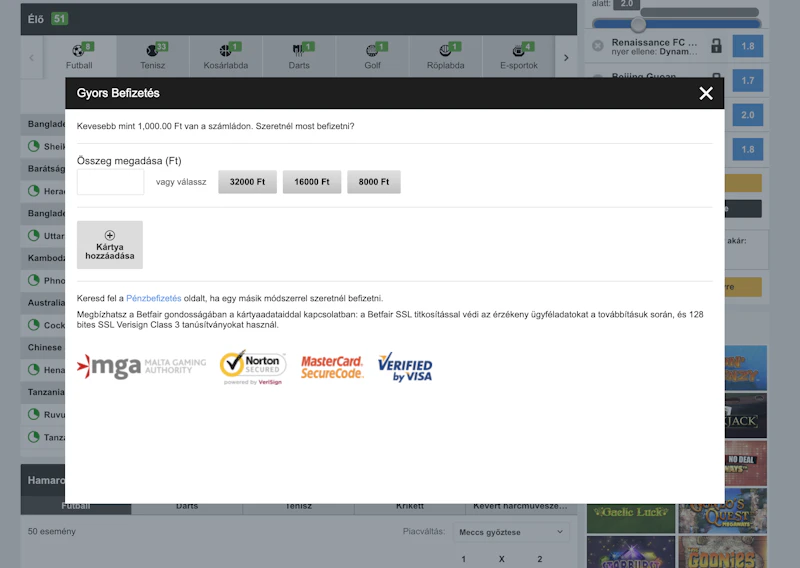Image resolution: width=800 pixels, height=568 pixels.
Task: Open the Meccs győztese market dropdown
Action: pyautogui.click(x=512, y=532)
